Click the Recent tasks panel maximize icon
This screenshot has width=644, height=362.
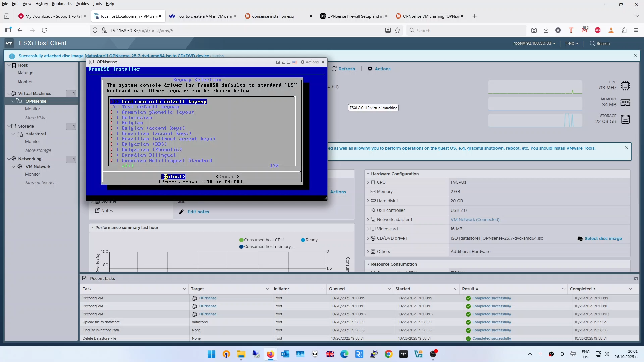(x=636, y=279)
